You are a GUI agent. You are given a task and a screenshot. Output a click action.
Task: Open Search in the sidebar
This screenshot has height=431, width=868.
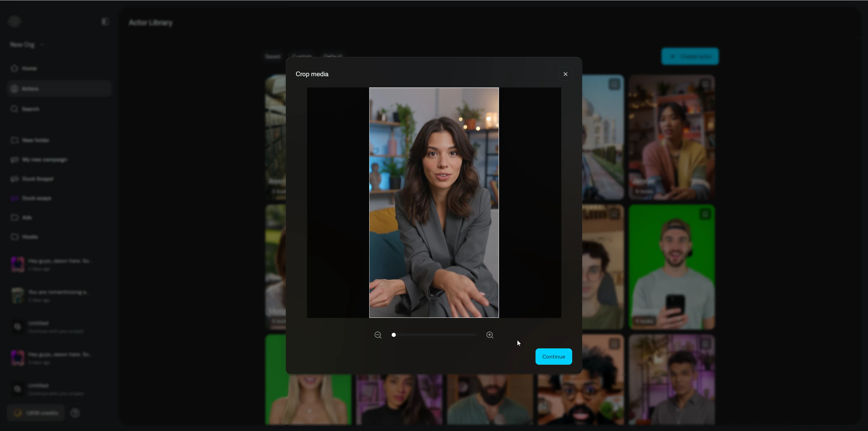tap(59, 109)
